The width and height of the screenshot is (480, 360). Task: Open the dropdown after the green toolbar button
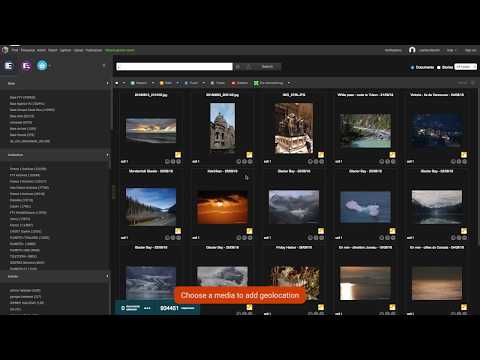pos(153,83)
